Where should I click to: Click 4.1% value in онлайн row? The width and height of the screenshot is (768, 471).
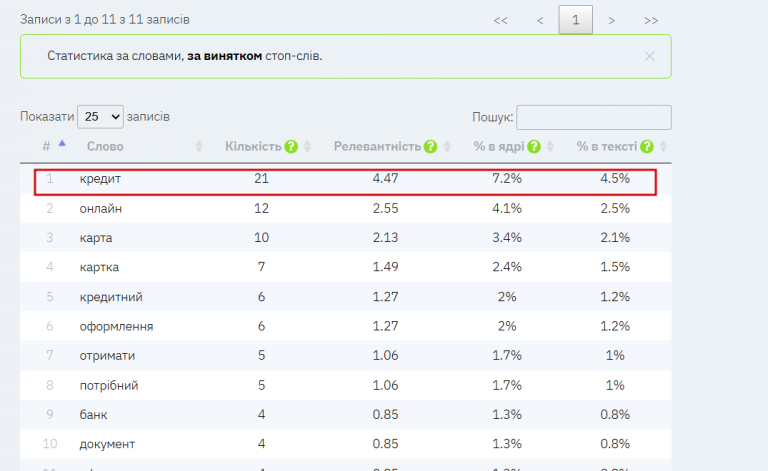coord(507,209)
